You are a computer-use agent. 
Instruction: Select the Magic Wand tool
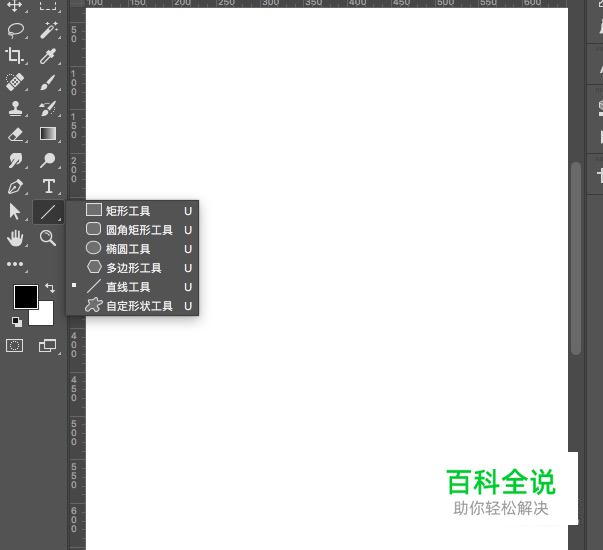tap(48, 30)
